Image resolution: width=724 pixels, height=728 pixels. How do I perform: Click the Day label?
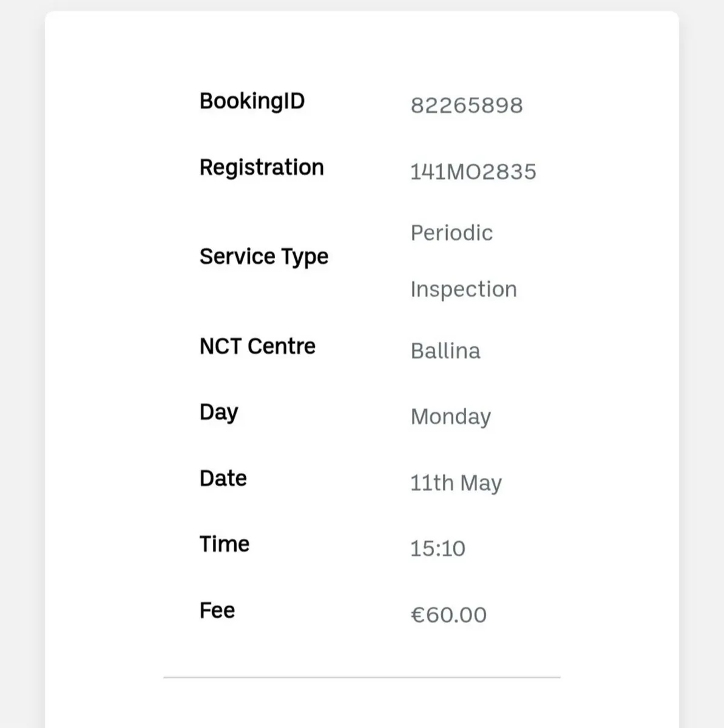click(218, 413)
